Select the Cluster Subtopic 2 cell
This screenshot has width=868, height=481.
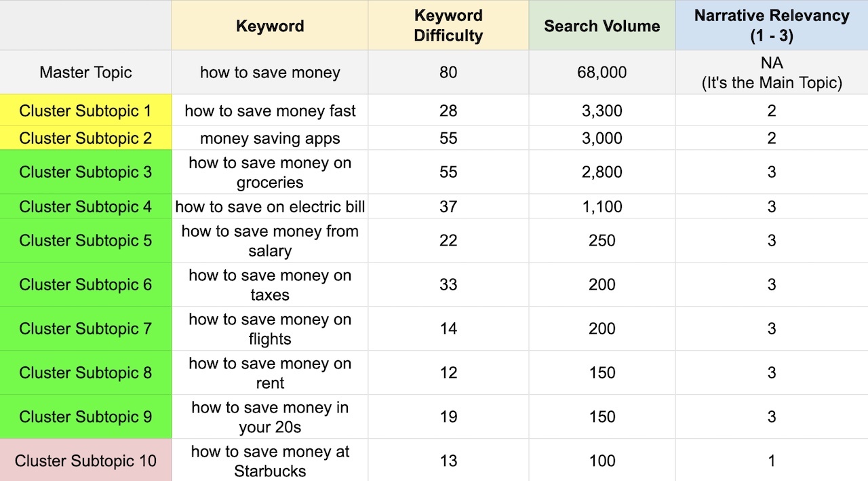(85, 138)
